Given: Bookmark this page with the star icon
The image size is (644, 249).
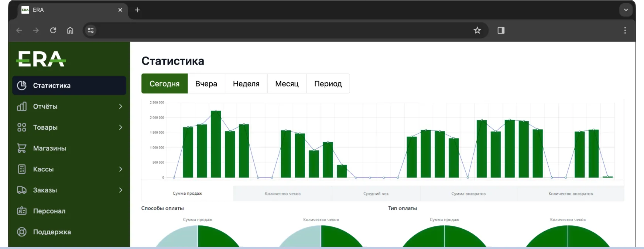Looking at the screenshot, I should point(477,30).
